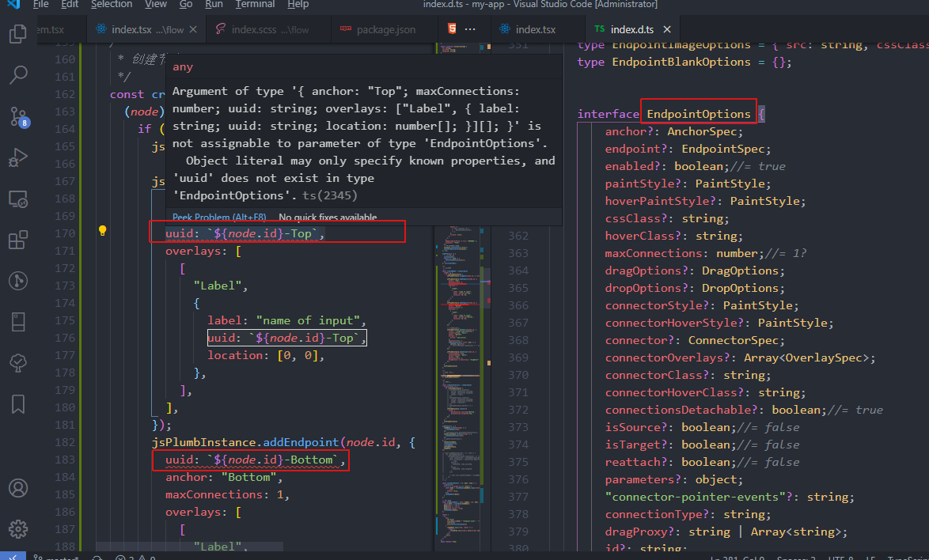
Task: Click 'hoverPaintStyle?: PaintStyle;' property
Action: [705, 201]
